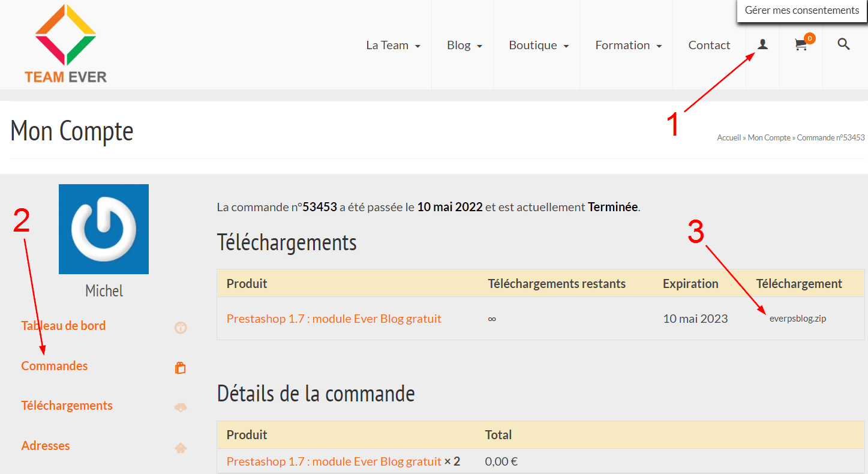Open the user account icon

pos(762,44)
